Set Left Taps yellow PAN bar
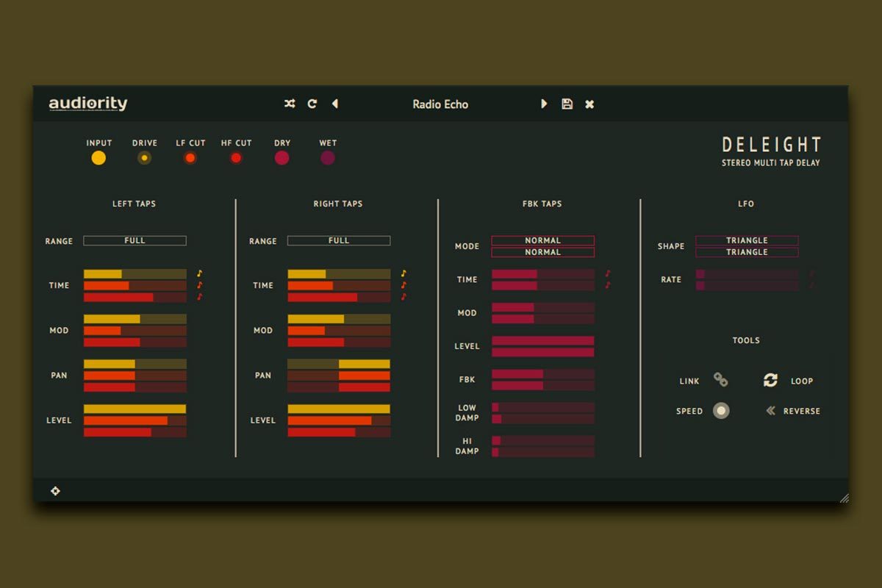882x588 pixels. click(x=135, y=364)
